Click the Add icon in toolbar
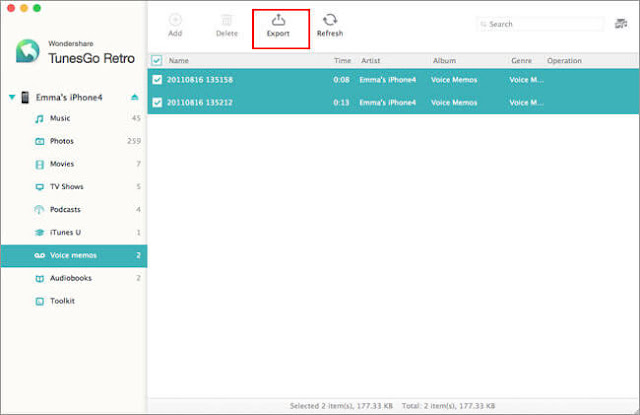 pos(175,20)
